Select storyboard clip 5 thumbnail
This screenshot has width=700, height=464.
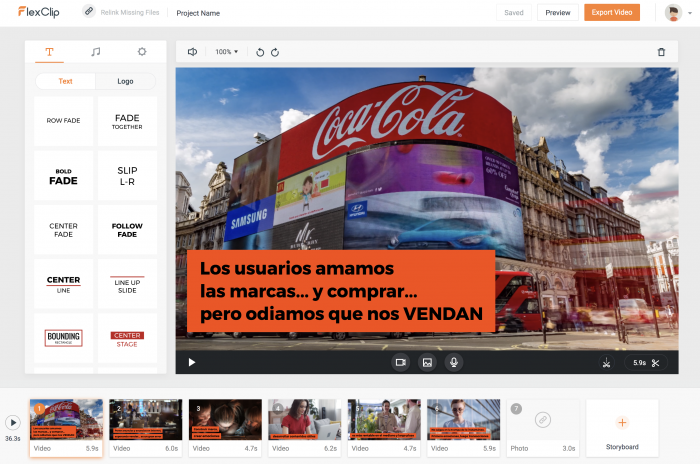pyautogui.click(x=384, y=428)
